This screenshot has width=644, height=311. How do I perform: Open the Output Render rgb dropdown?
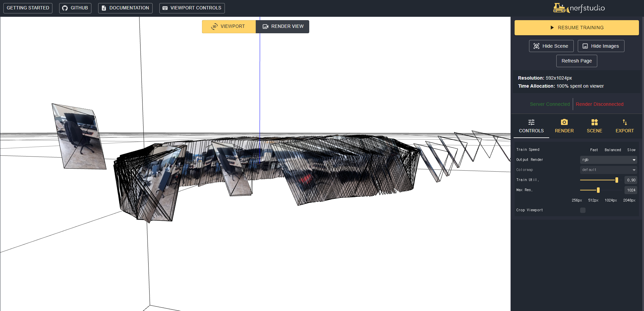(x=608, y=160)
